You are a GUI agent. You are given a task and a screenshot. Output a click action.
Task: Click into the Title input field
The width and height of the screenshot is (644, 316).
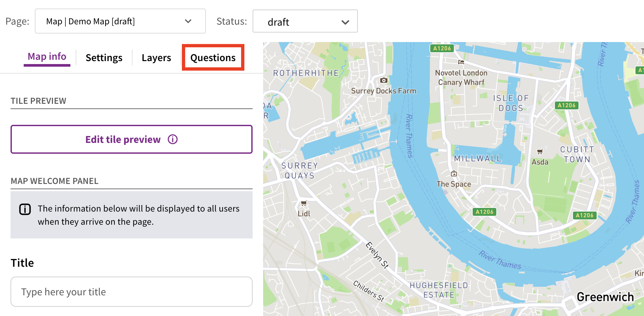(x=131, y=292)
